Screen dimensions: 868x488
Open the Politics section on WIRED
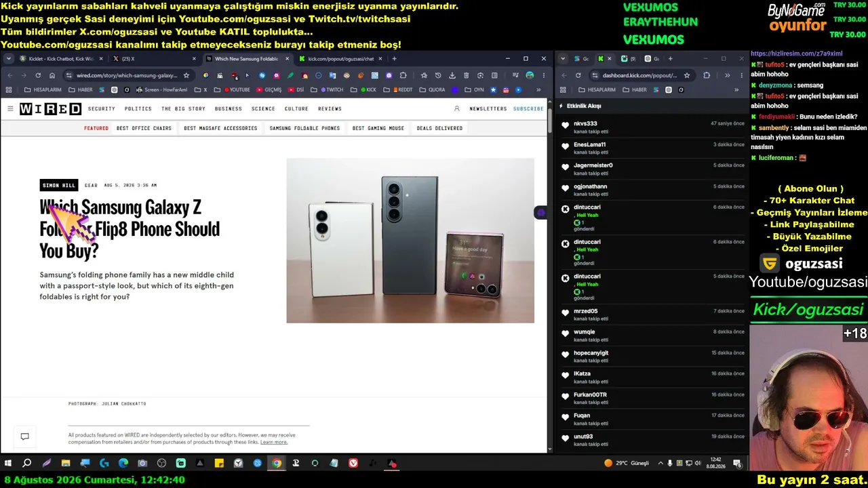138,108
